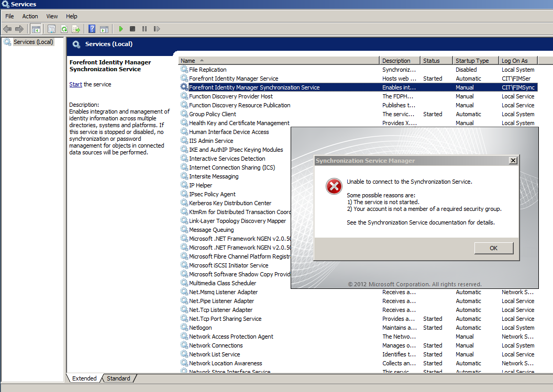Open the View menu
This screenshot has height=392, width=553.
point(52,16)
